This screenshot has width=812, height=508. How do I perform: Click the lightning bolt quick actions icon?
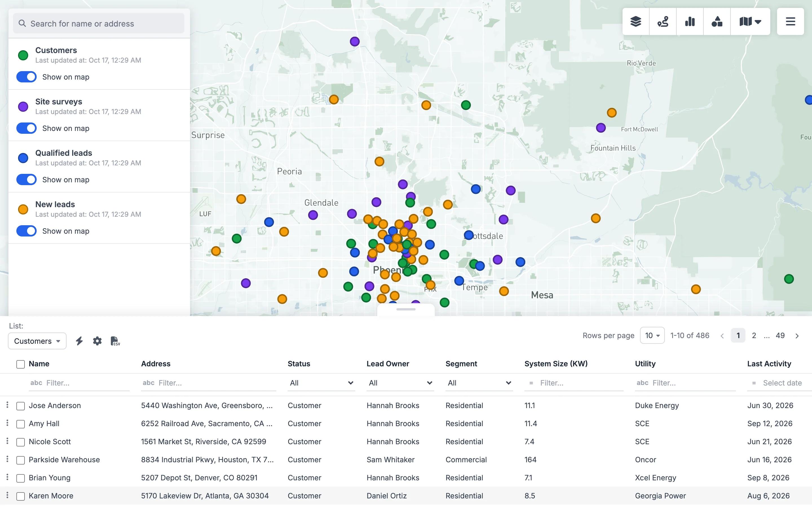click(79, 341)
